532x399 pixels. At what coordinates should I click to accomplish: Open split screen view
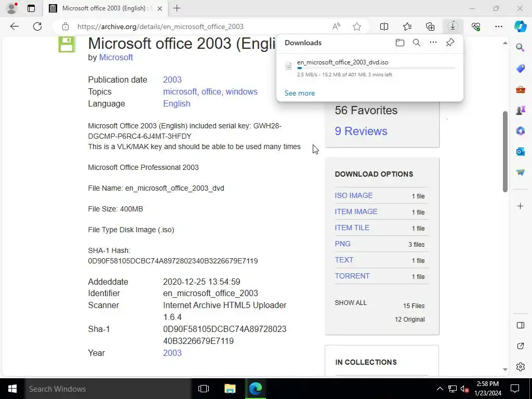coord(384,26)
